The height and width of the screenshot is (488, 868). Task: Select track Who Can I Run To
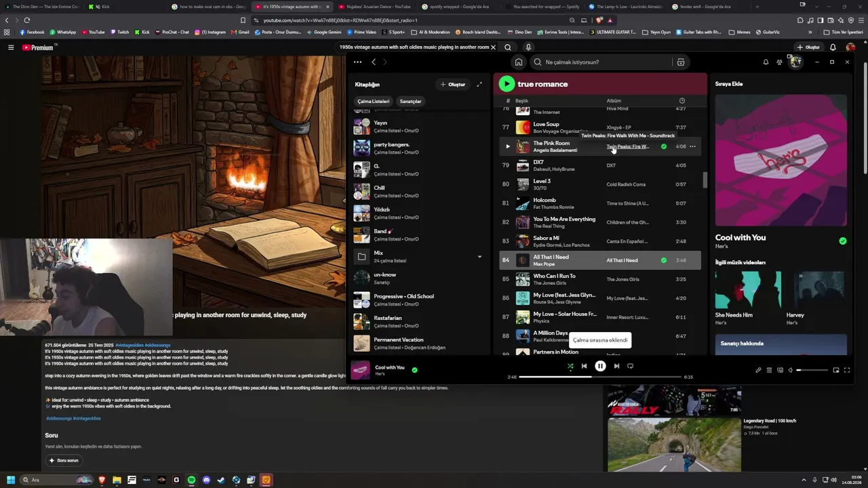click(600, 279)
